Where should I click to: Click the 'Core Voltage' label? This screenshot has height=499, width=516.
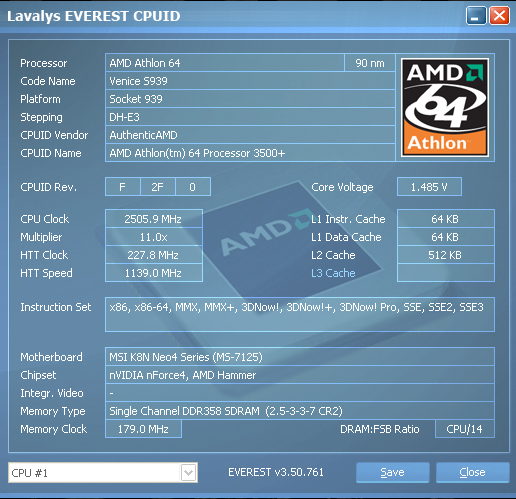pyautogui.click(x=342, y=187)
